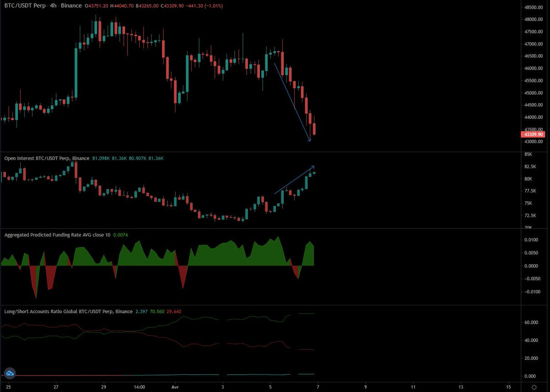Click the 7 date label on time axis
This screenshot has width=550, height=392.
(x=318, y=387)
